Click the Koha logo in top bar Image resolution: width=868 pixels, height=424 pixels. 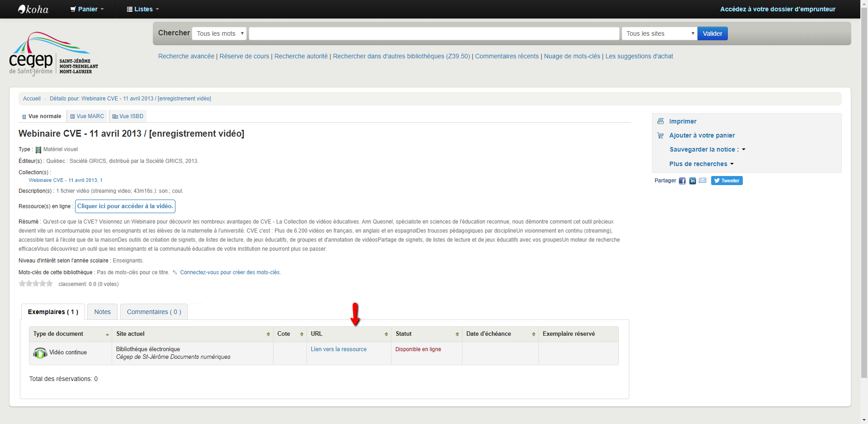[33, 9]
